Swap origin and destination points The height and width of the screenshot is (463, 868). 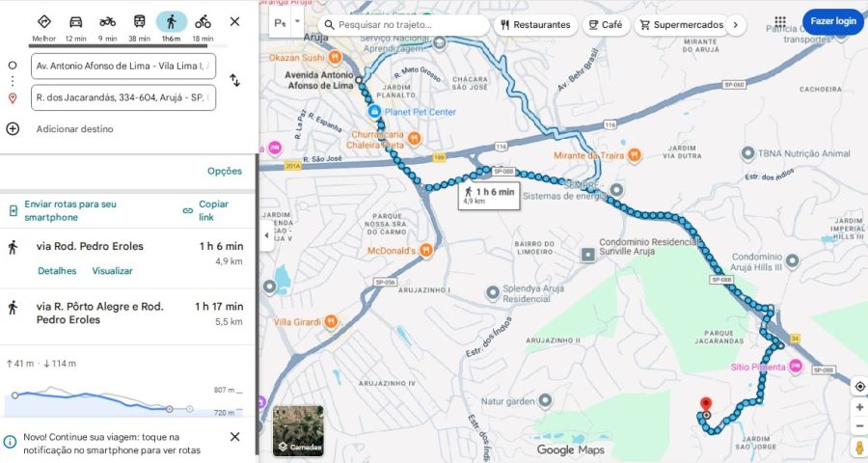[234, 80]
